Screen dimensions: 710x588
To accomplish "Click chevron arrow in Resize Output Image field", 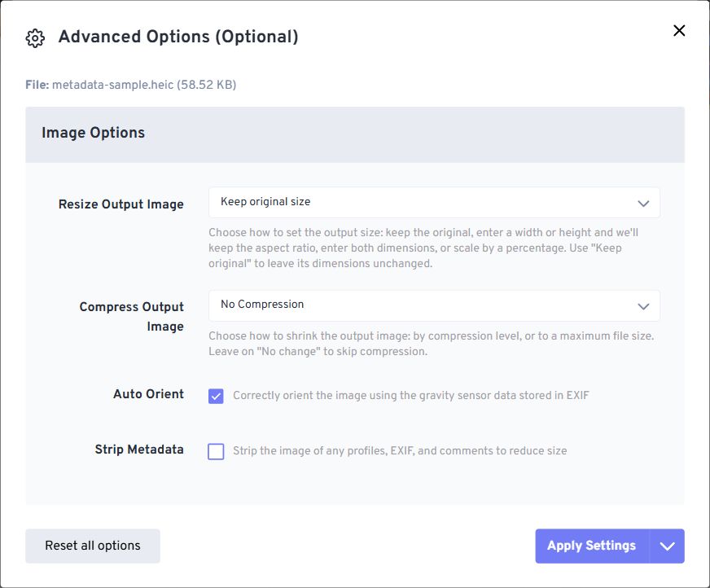I will click(643, 204).
